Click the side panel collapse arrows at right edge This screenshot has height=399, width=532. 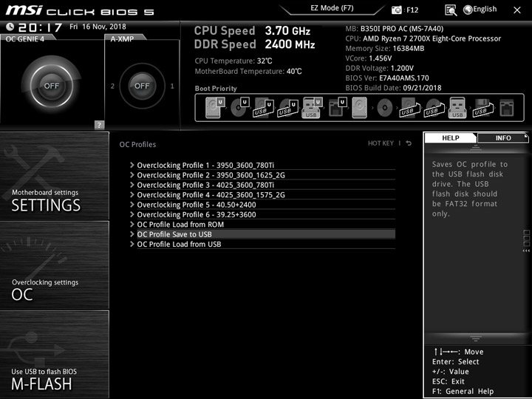click(526, 250)
